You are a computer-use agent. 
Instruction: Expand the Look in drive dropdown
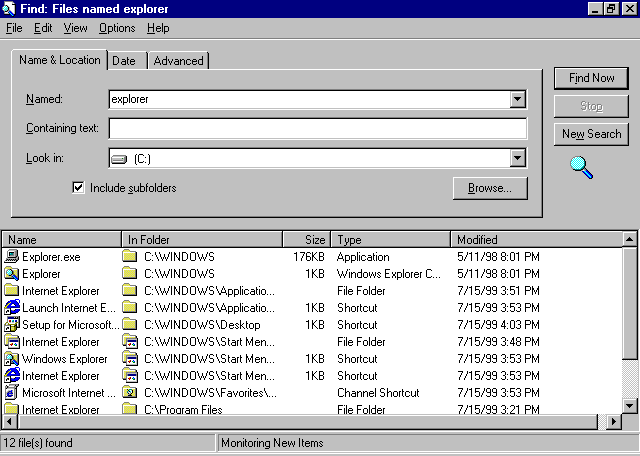517,158
